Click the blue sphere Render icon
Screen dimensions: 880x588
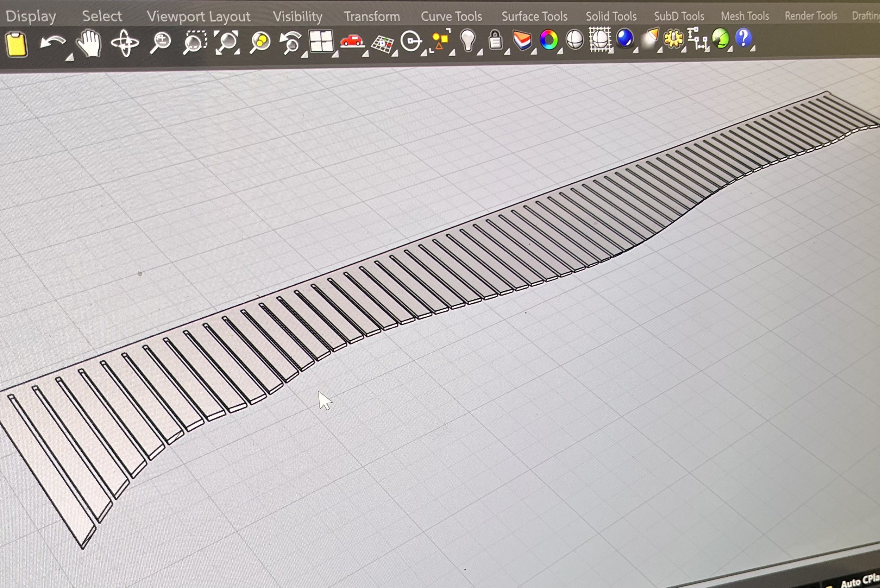pyautogui.click(x=625, y=38)
